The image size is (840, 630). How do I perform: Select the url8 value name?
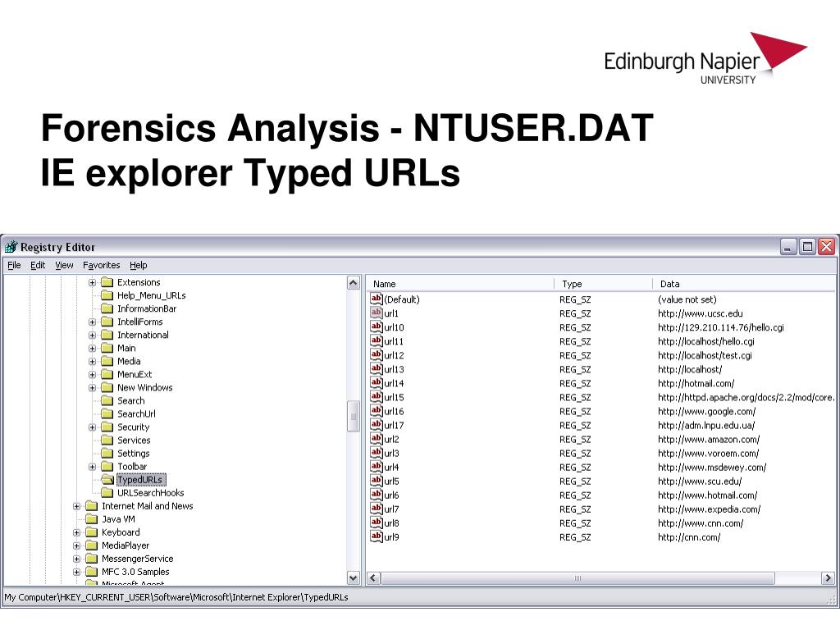(x=391, y=523)
